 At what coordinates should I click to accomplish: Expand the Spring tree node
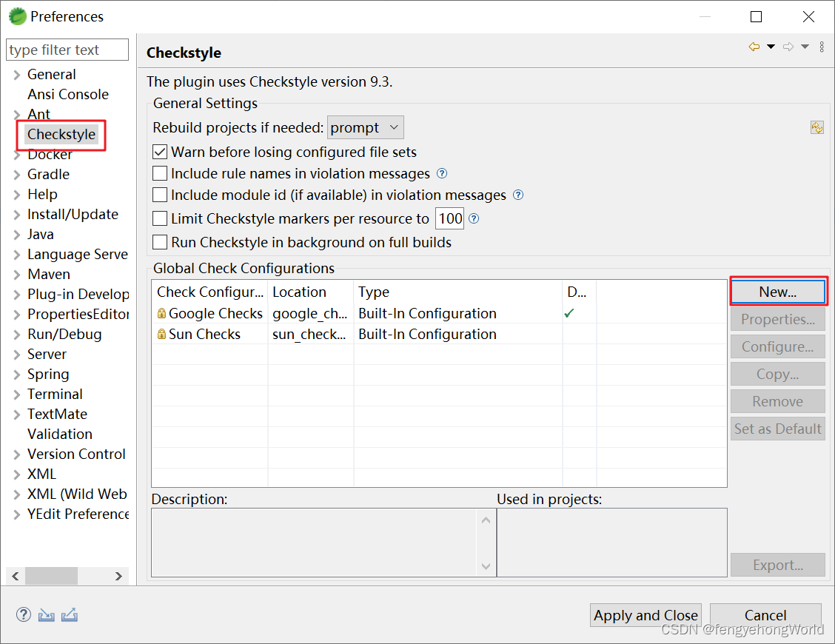coord(16,375)
